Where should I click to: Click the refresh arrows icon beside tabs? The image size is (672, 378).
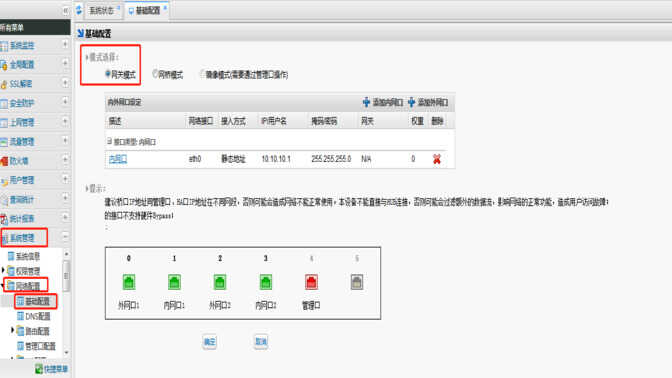(79, 10)
